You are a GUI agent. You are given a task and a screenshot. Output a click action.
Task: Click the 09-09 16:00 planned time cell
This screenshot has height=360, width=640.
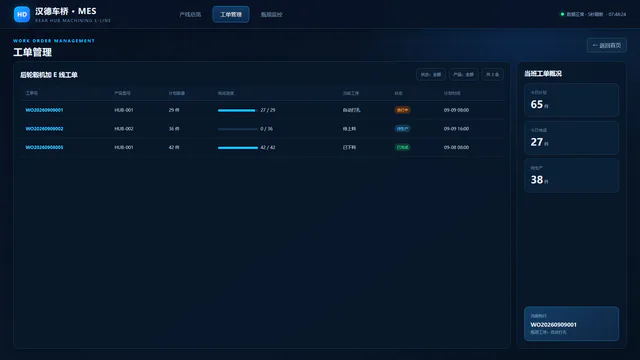point(456,129)
